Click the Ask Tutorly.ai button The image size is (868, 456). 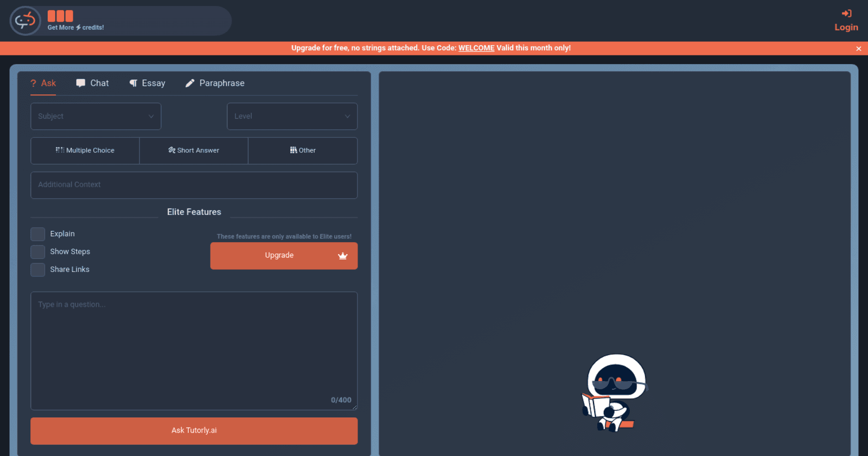click(x=194, y=430)
